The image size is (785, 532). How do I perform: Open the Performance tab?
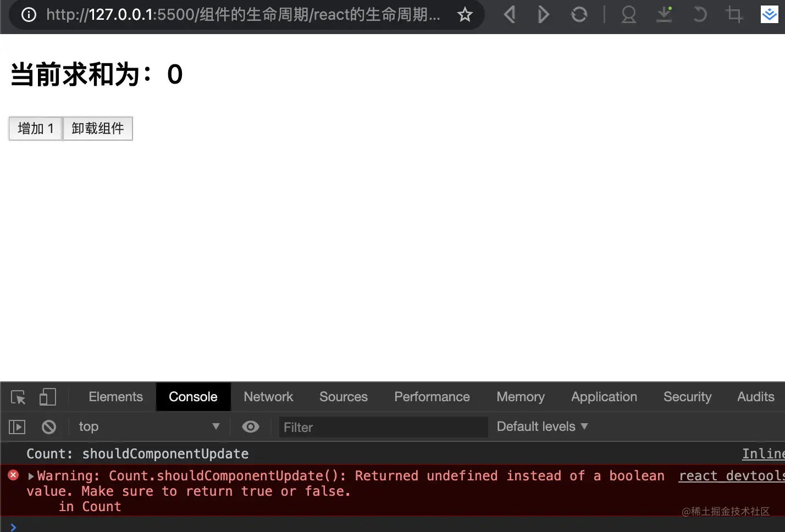click(432, 397)
